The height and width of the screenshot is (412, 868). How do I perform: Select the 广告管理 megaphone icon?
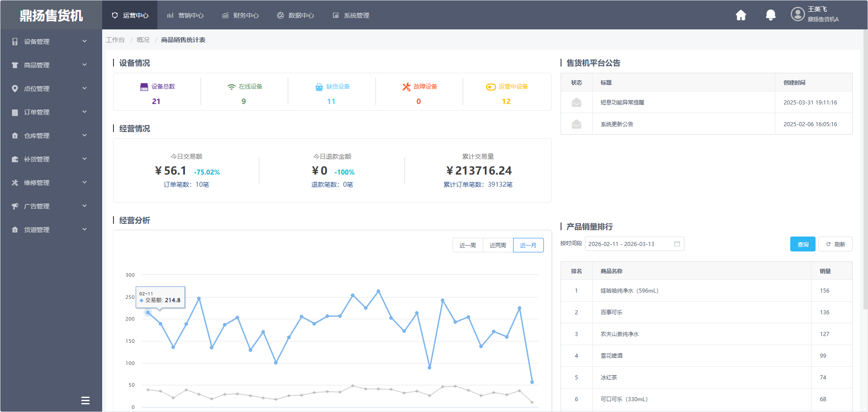pos(15,206)
